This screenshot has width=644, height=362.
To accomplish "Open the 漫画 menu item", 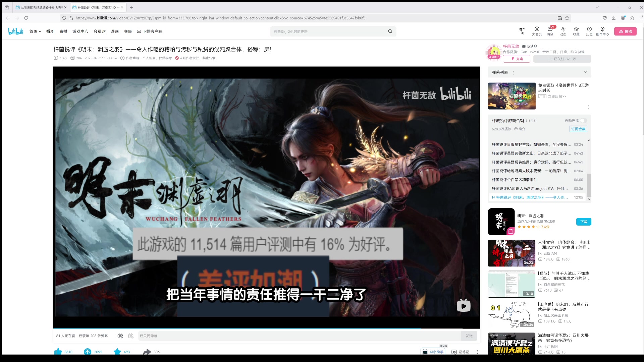I will 115,32.
